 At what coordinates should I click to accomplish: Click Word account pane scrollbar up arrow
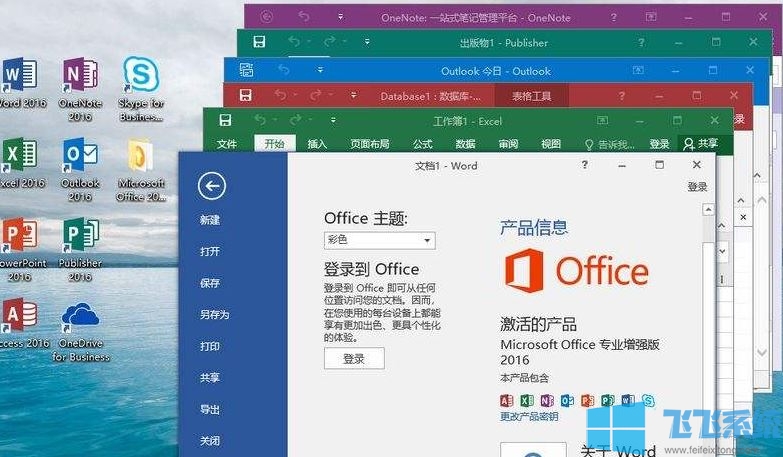click(x=708, y=209)
